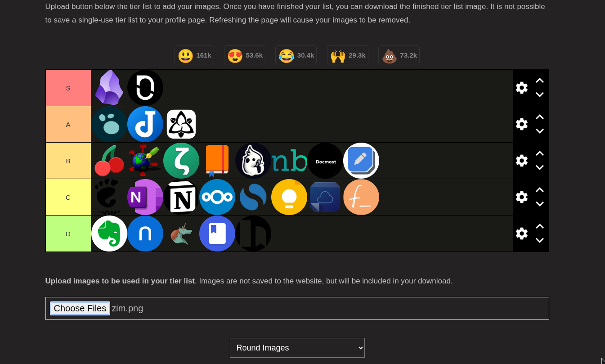Select the Joplin blue J icon
605x364 pixels.
coord(145,124)
